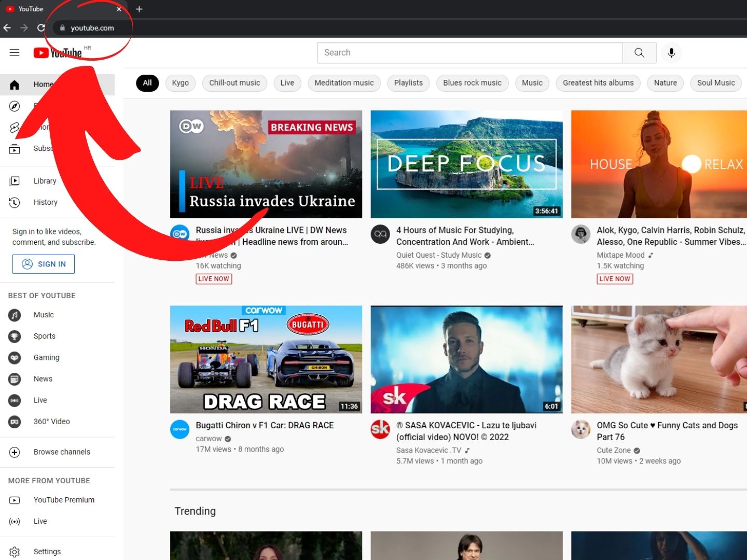747x560 pixels.
Task: Open Live under Best of YouTube
Action: pyautogui.click(x=57, y=400)
